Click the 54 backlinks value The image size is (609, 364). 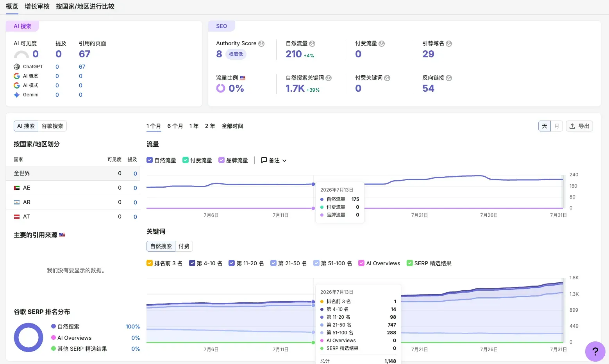tap(428, 88)
